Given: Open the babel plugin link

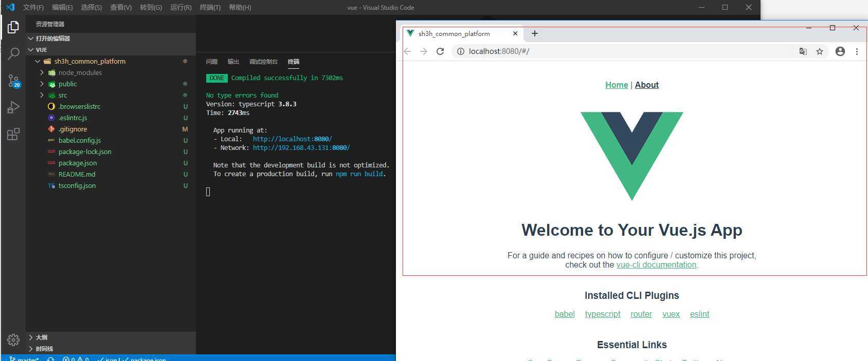Looking at the screenshot, I should [x=565, y=314].
